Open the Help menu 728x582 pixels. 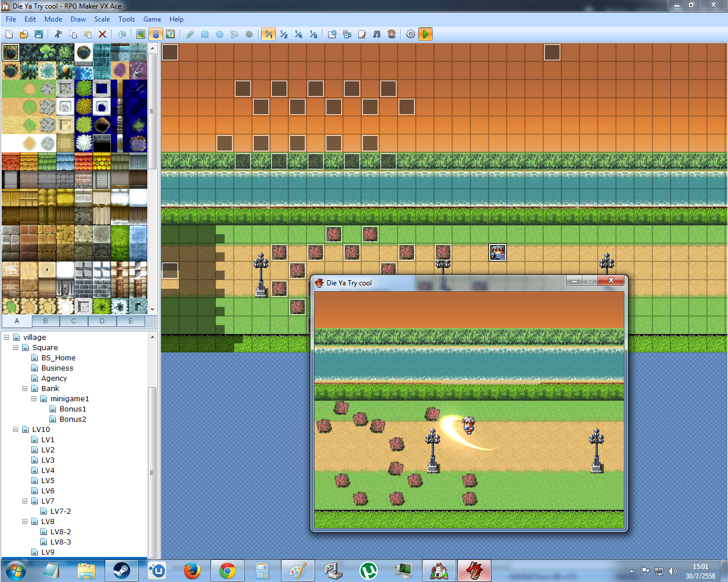click(x=177, y=19)
